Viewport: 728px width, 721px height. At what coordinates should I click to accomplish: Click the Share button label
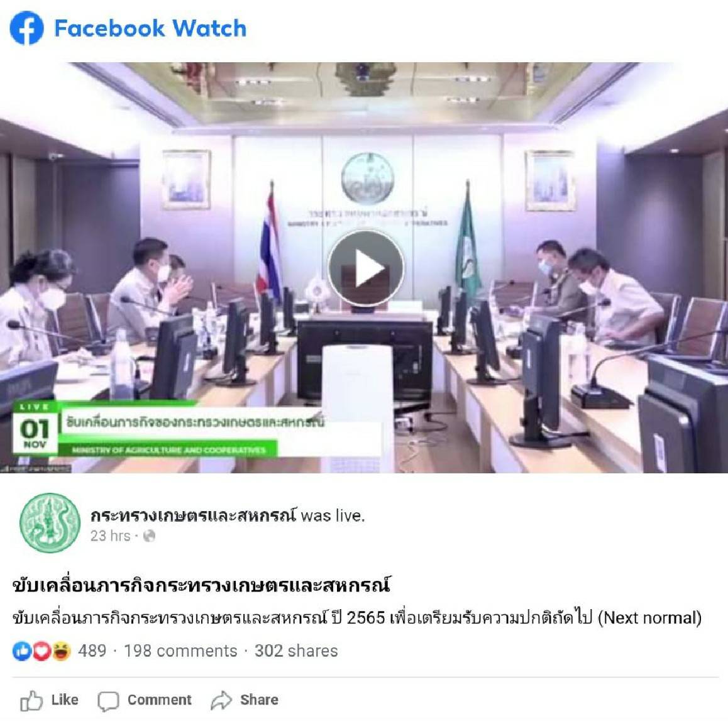pos(259,700)
